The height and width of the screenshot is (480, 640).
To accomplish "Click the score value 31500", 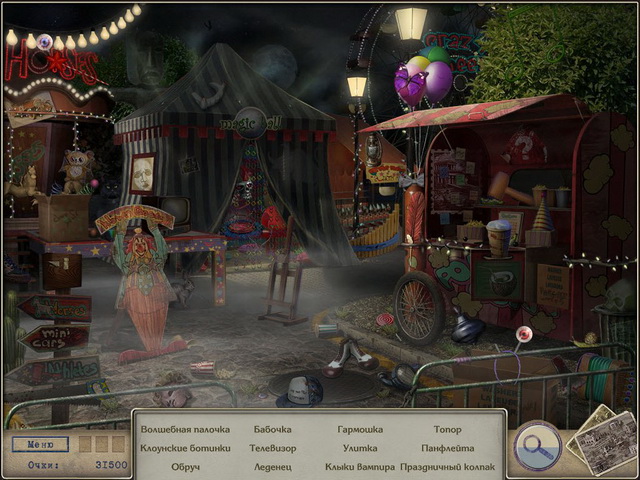I will tap(111, 465).
